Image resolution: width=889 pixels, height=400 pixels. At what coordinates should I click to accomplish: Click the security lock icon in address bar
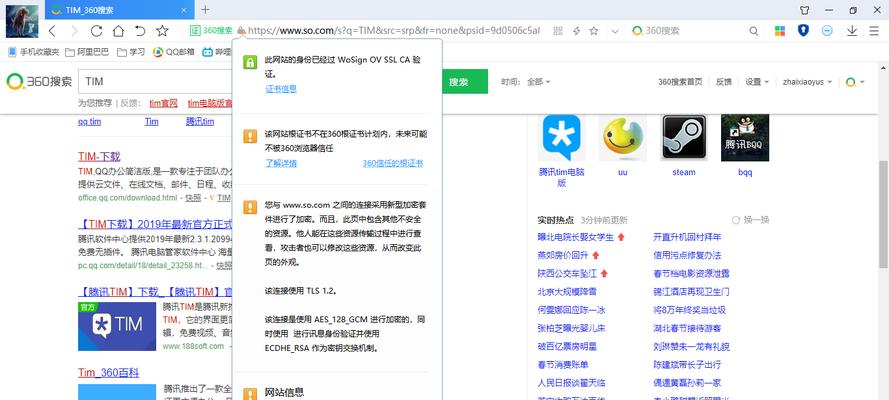click(242, 31)
